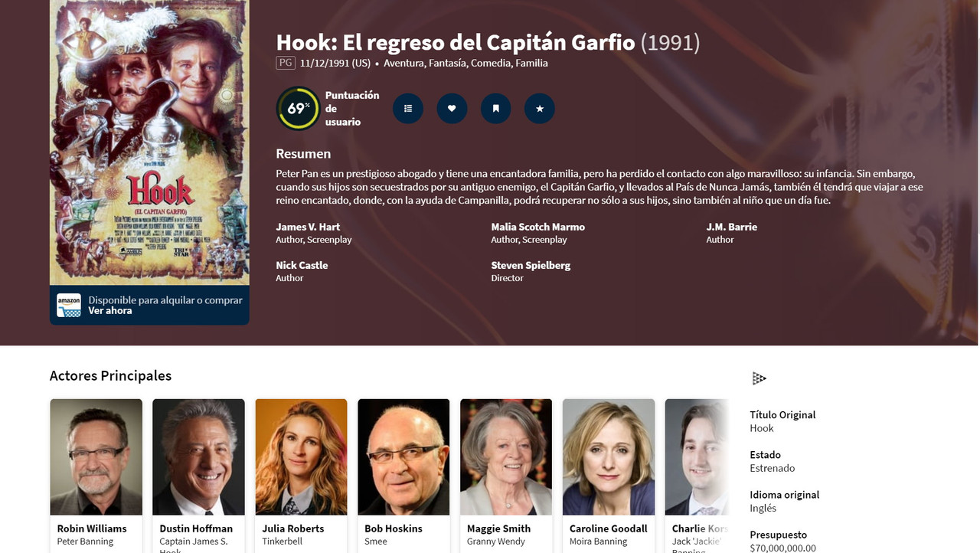Open the Hook movie poster image
980x553 pixels.
(x=149, y=142)
